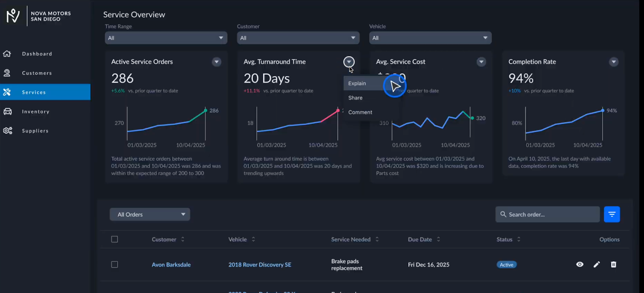View Avon Barksdale order via eye icon
Viewport: 644px width, 293px height.
pos(580,264)
